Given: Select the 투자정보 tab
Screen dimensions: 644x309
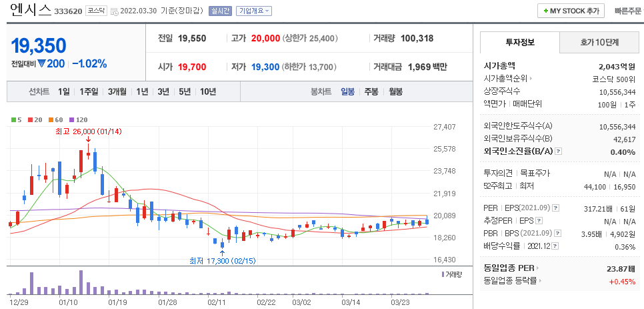Looking at the screenshot, I should (520, 42).
